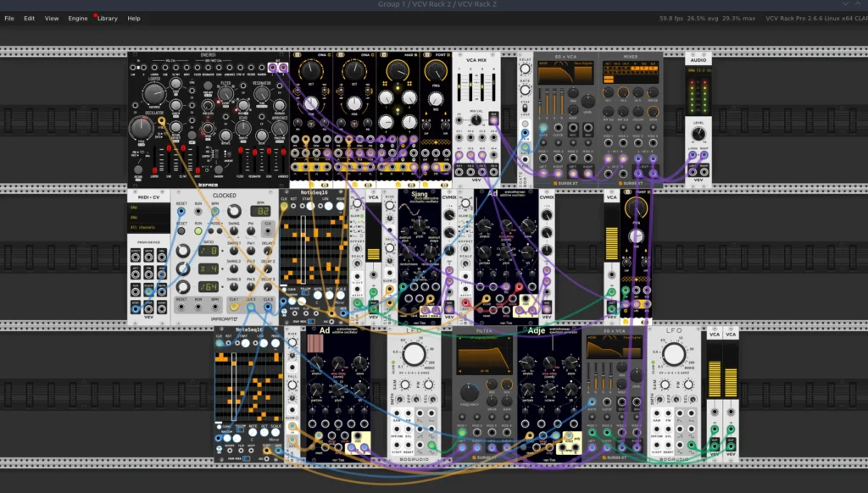Click the FREQ knob on top FONT module
868x493 pixels.
click(437, 70)
